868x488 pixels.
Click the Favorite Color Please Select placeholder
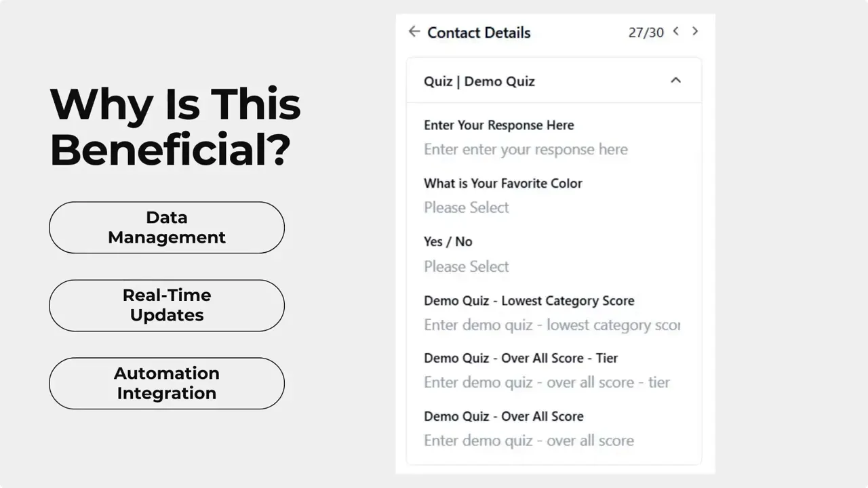point(466,207)
